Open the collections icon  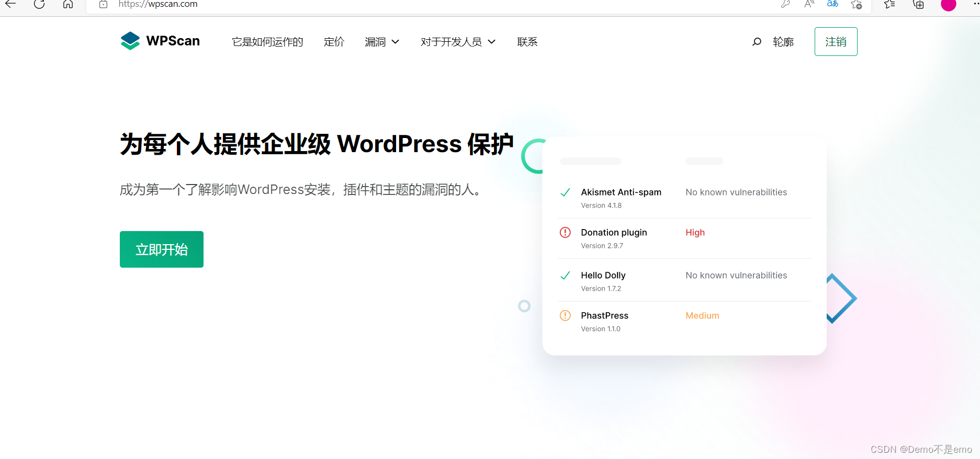[919, 4]
